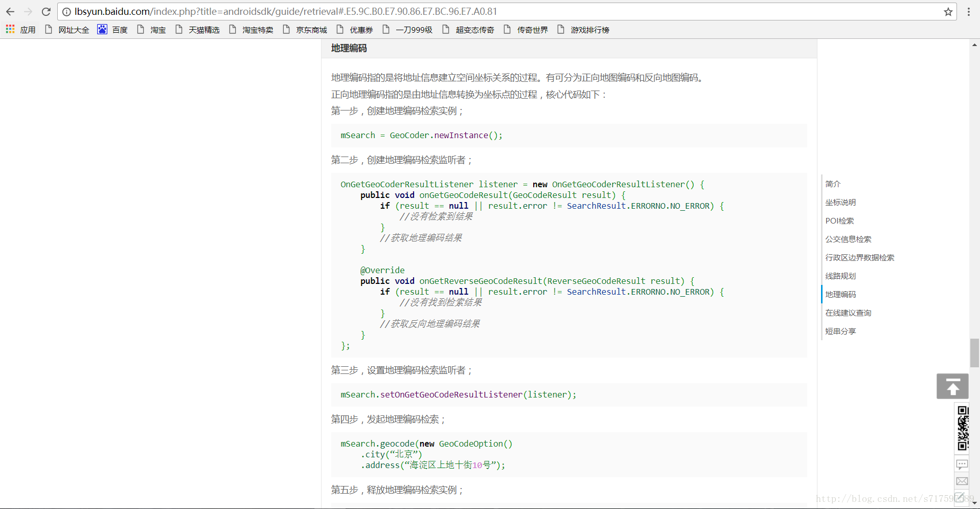Open the 网址大全 bookmark

pos(67,30)
